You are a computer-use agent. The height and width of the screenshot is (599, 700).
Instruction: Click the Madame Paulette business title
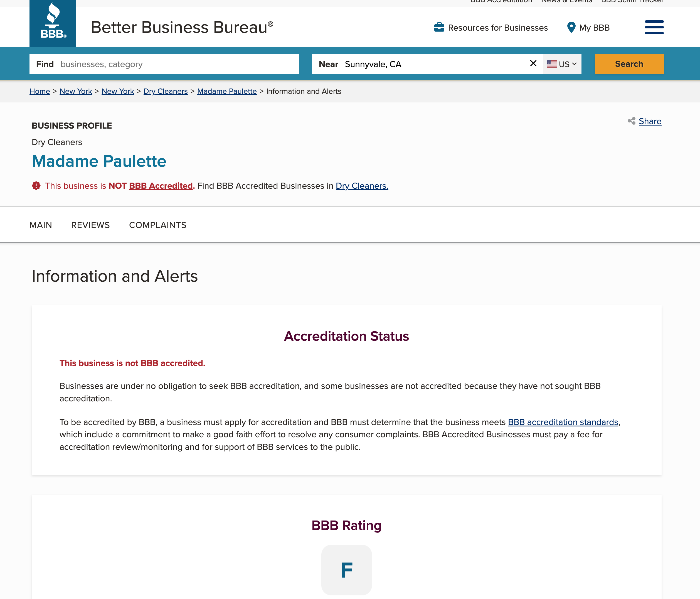[x=99, y=161]
